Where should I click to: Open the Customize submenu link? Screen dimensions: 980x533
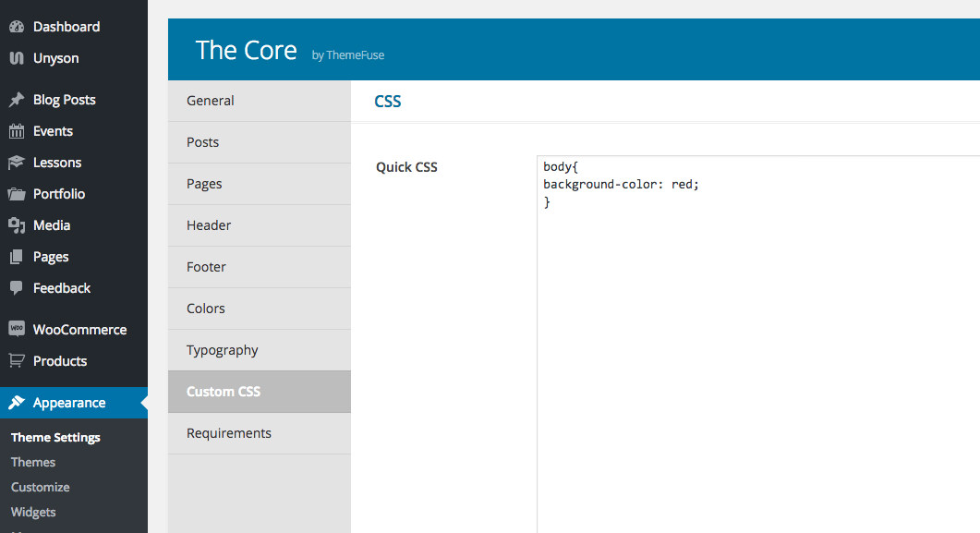[x=40, y=488]
